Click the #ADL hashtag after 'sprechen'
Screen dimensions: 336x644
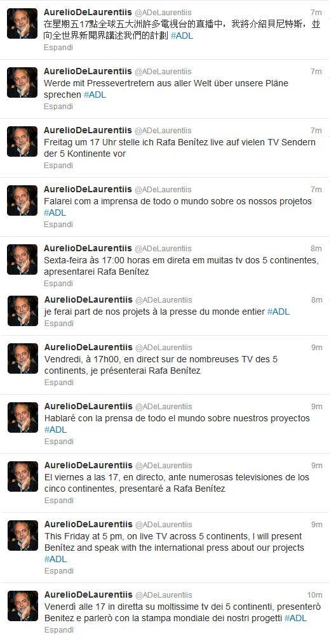pyautogui.click(x=95, y=95)
